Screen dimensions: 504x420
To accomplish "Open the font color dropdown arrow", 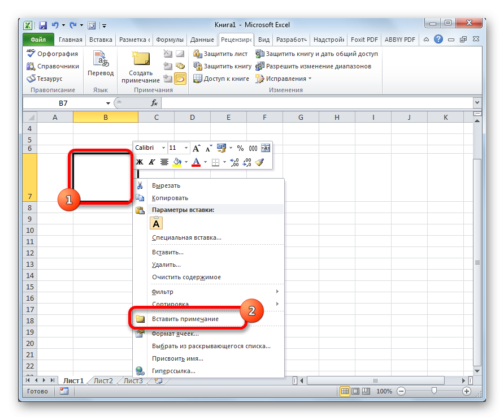I will click(x=205, y=162).
